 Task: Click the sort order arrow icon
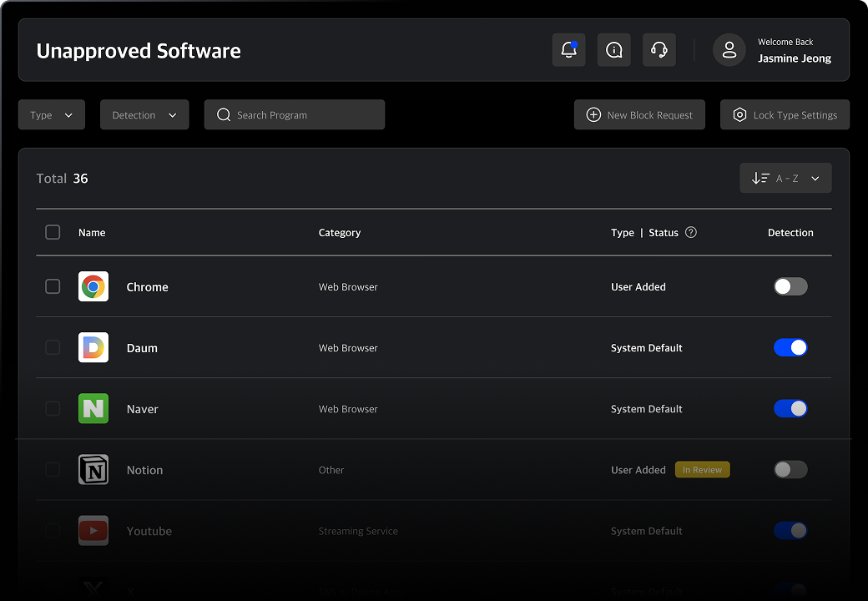click(760, 178)
